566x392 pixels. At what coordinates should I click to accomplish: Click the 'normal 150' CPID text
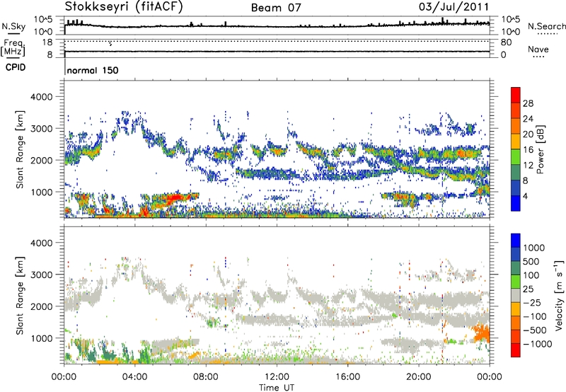pyautogui.click(x=93, y=70)
